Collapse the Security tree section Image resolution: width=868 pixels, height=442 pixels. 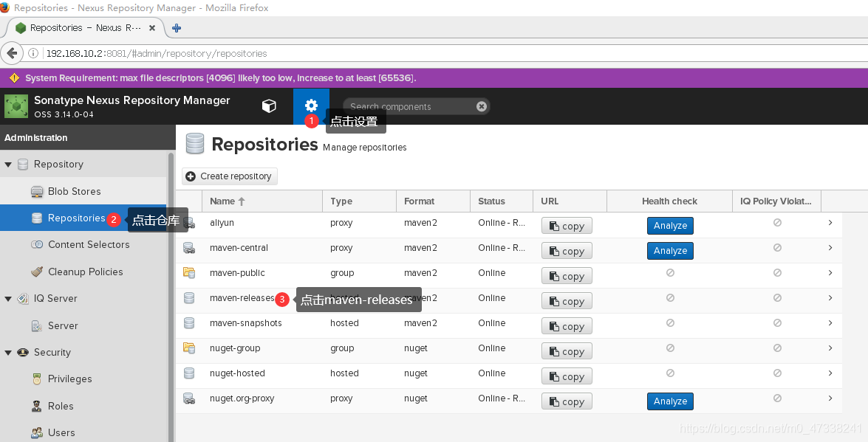click(8, 353)
